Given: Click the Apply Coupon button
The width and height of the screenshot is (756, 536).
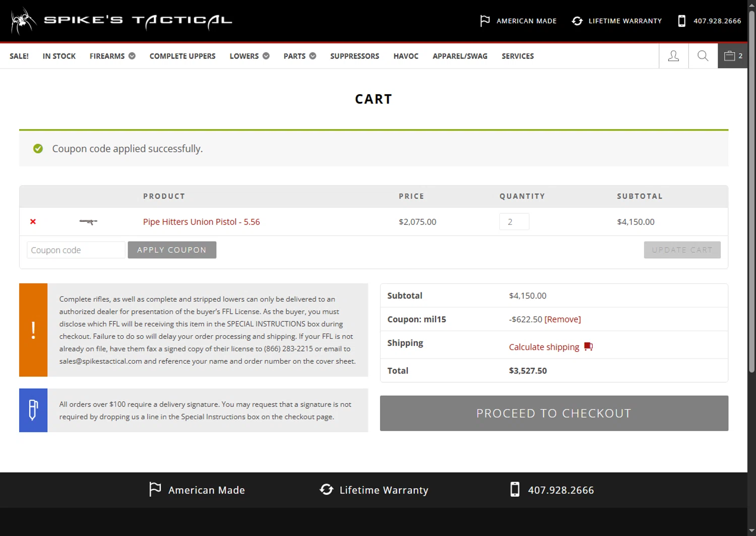Looking at the screenshot, I should pos(172,250).
